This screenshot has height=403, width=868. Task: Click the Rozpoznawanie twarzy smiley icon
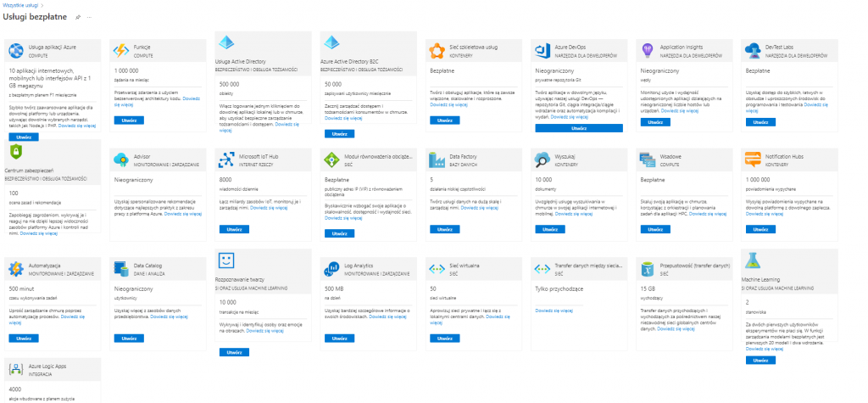(x=225, y=260)
